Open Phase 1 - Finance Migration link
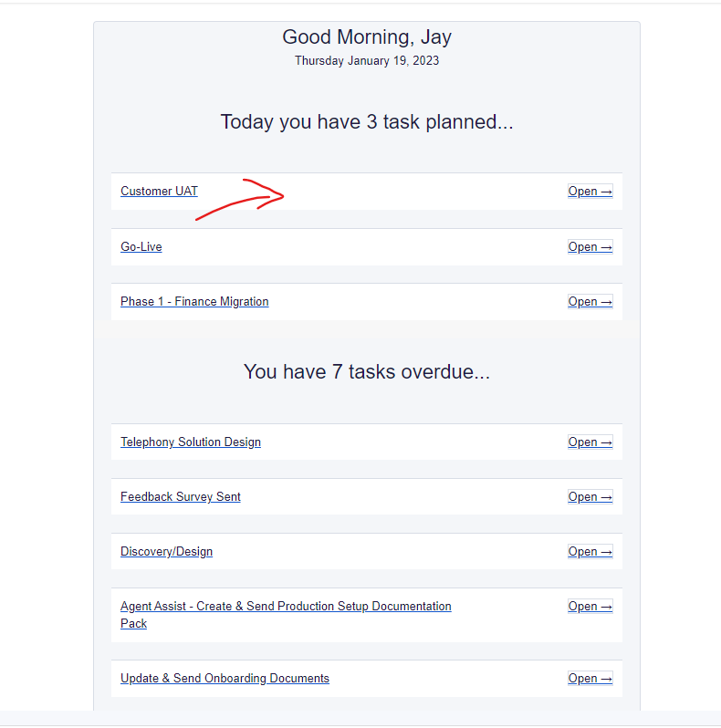Viewport: 721px width, 728px height. [194, 302]
